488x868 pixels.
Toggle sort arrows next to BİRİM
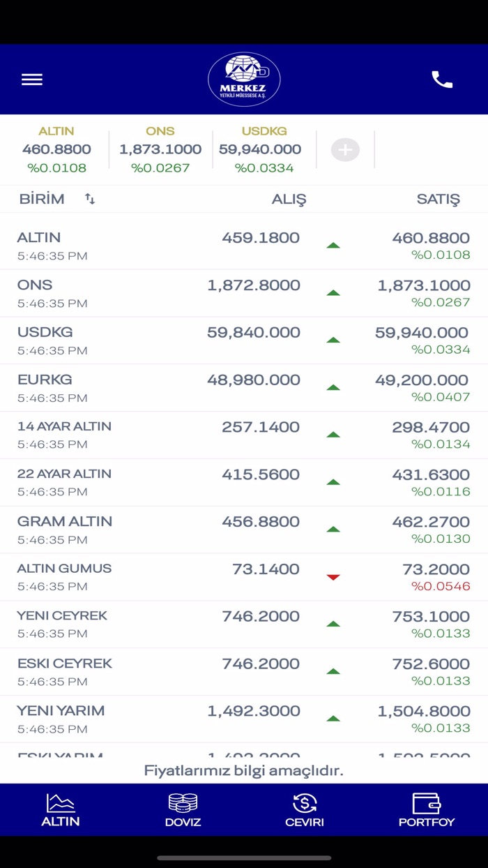90,199
